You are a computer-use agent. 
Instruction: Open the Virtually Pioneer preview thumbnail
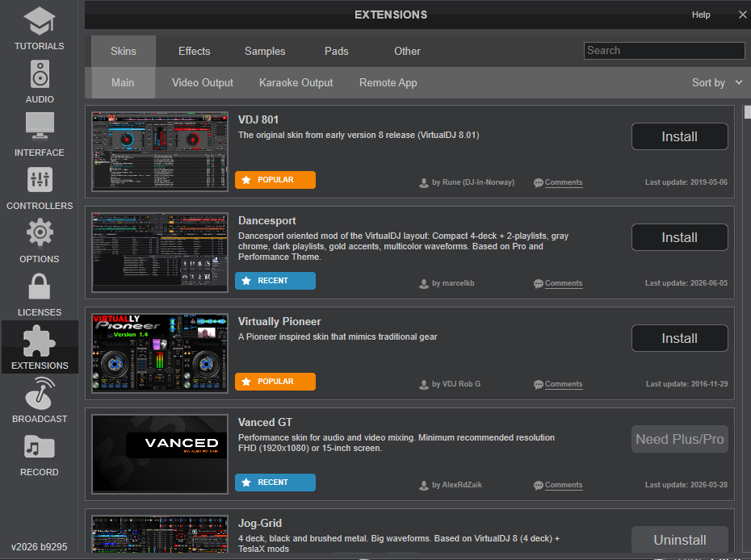pos(160,353)
